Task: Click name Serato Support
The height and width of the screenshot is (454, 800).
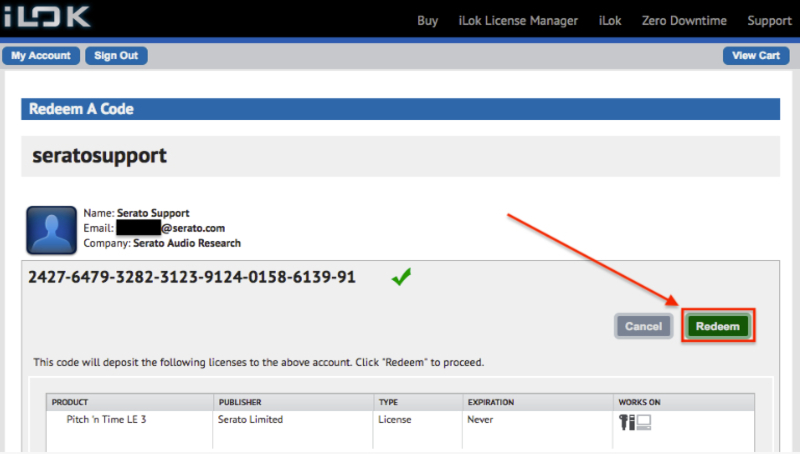Action: (153, 213)
